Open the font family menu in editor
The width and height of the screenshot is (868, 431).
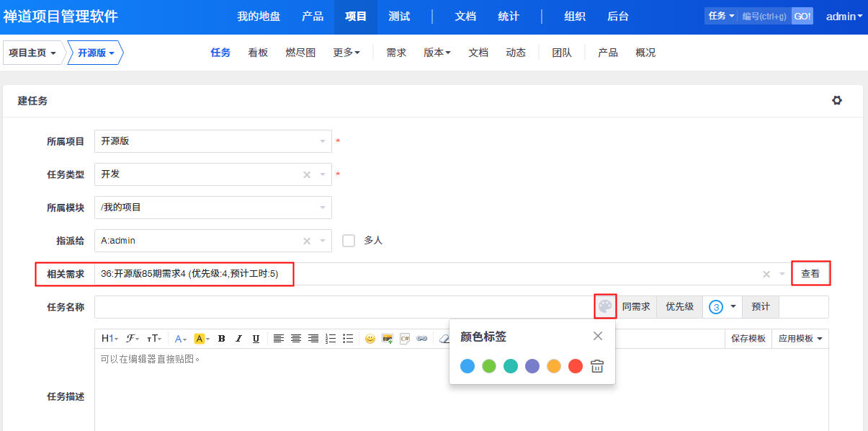click(x=133, y=338)
